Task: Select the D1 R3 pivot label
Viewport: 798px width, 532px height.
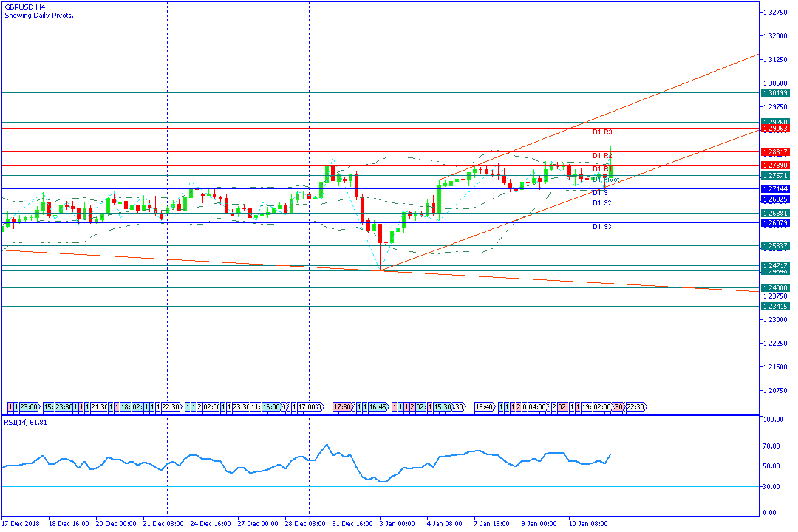Action: [603, 132]
